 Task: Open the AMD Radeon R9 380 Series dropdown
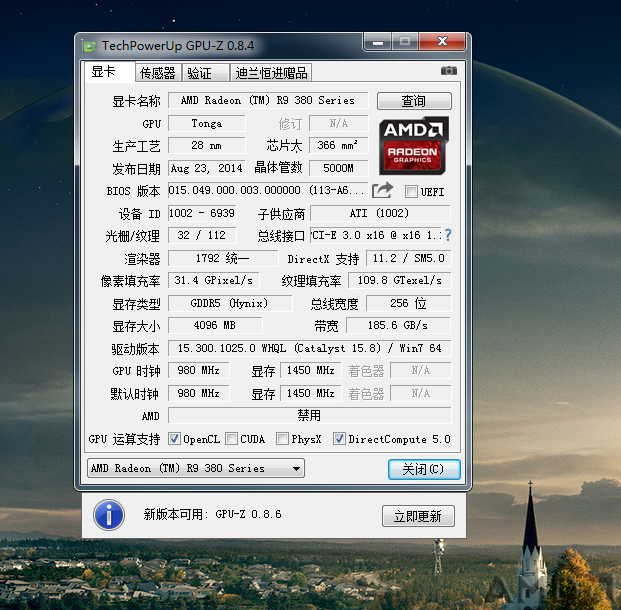[196, 468]
